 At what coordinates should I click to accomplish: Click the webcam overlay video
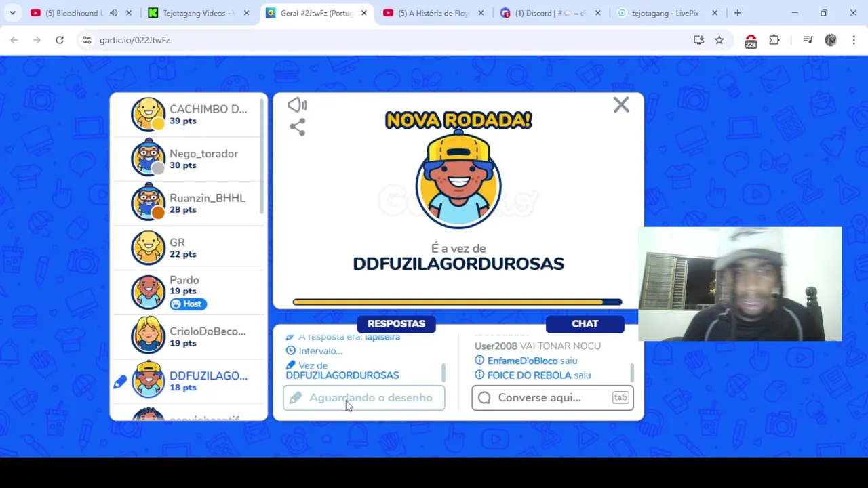click(740, 284)
